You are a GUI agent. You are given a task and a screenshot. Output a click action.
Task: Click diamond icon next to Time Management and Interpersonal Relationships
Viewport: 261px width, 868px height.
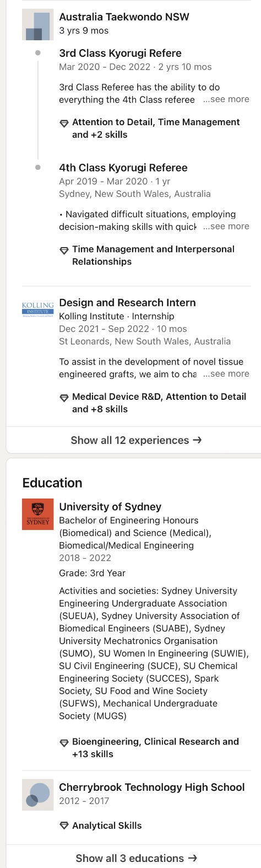click(x=64, y=250)
